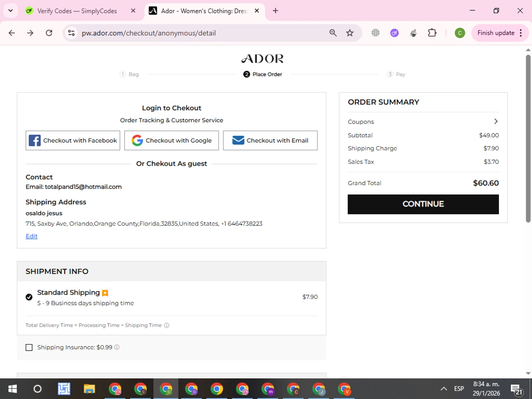Click the ESP language indicator
The width and height of the screenshot is (532, 399).
[459, 389]
